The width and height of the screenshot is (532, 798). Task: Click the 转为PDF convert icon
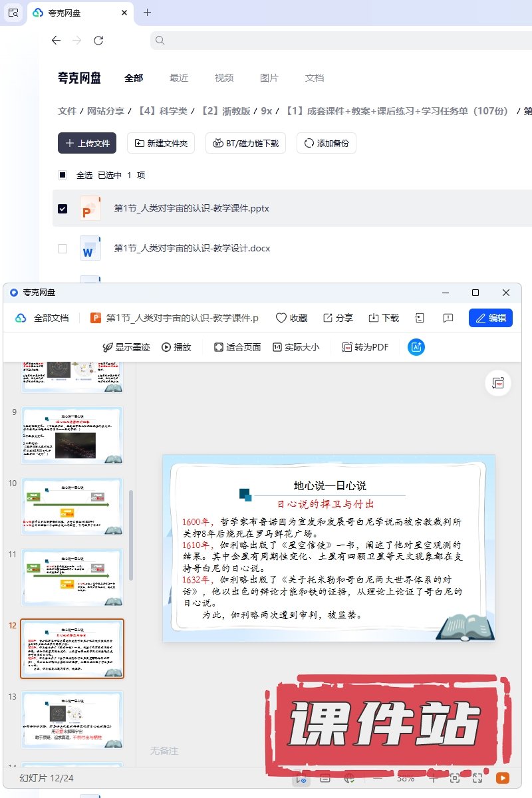point(347,347)
